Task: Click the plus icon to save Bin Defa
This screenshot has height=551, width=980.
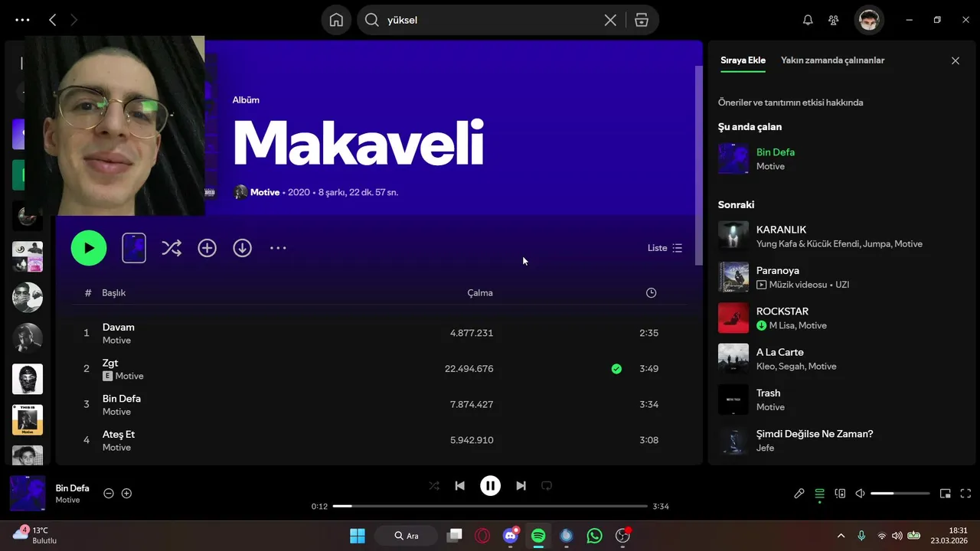Action: pyautogui.click(x=127, y=494)
